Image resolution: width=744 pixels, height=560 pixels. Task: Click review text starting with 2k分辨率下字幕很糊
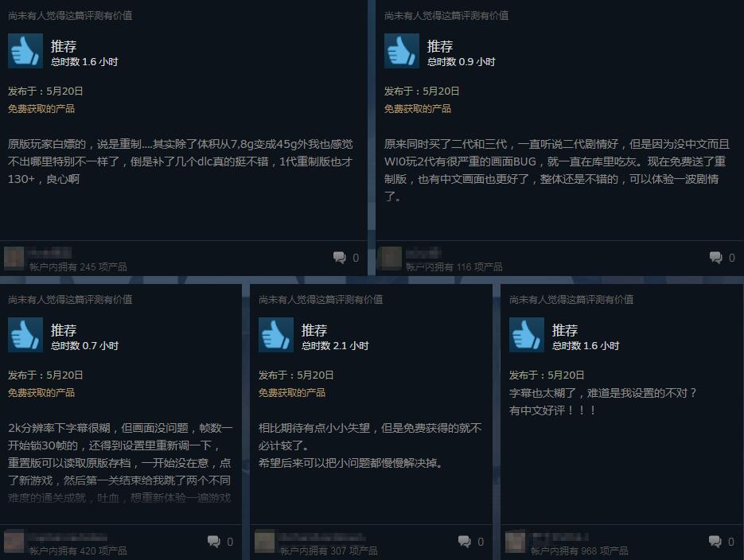(120, 463)
